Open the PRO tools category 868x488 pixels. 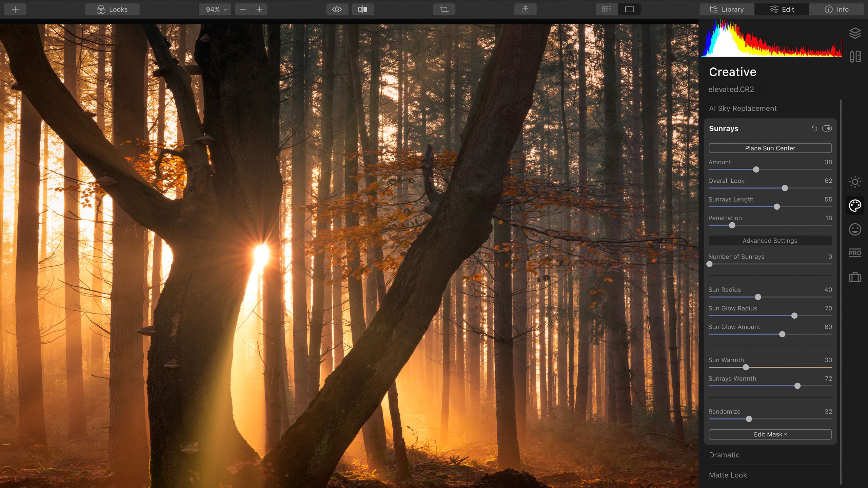pos(855,253)
